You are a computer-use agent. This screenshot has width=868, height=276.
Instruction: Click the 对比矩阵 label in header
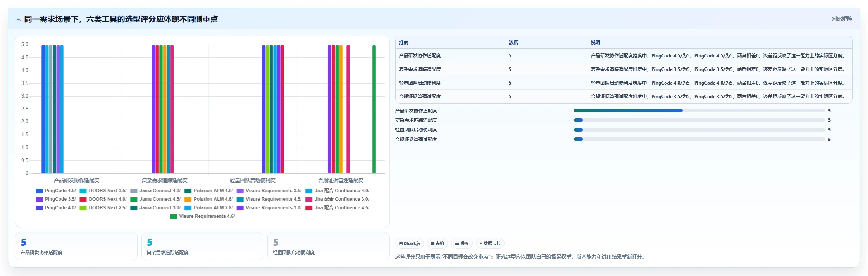(842, 19)
